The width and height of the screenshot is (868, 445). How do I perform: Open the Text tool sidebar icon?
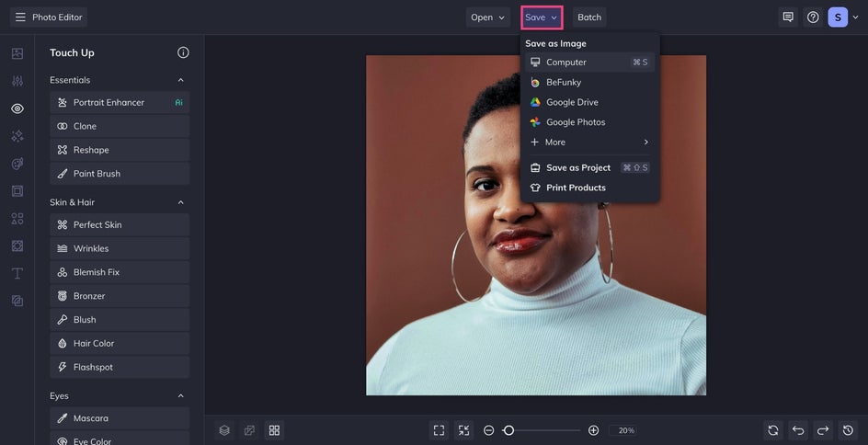point(17,273)
